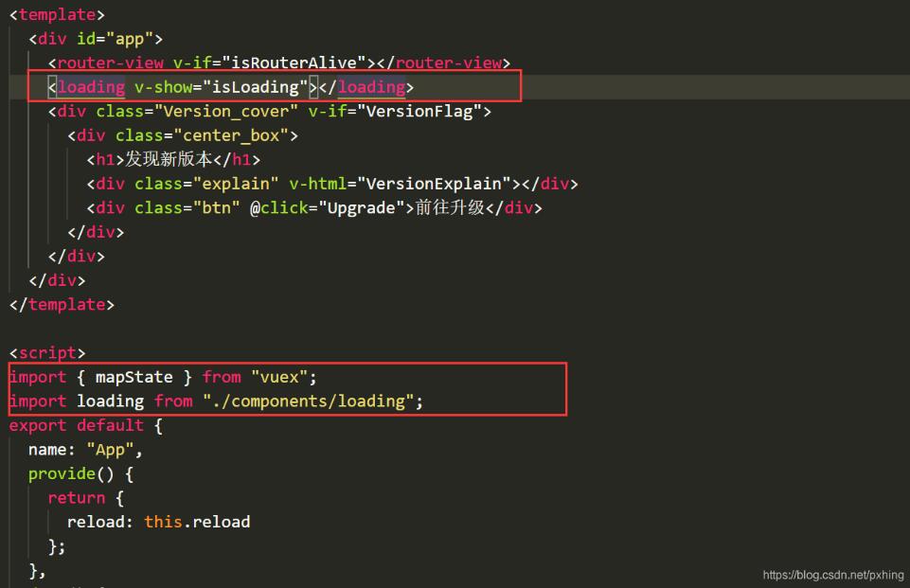Image resolution: width=910 pixels, height=588 pixels.
Task: Click the <template> opening tag
Action: [x=55, y=14]
